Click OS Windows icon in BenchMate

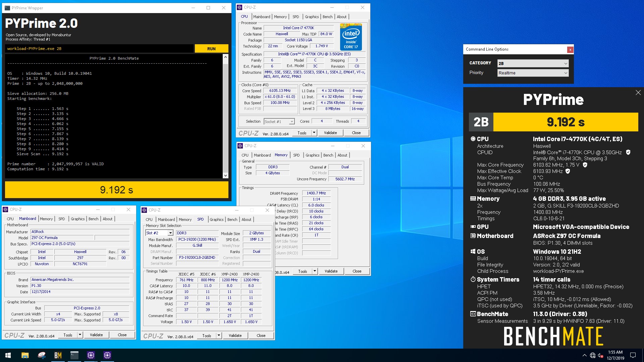473,251
